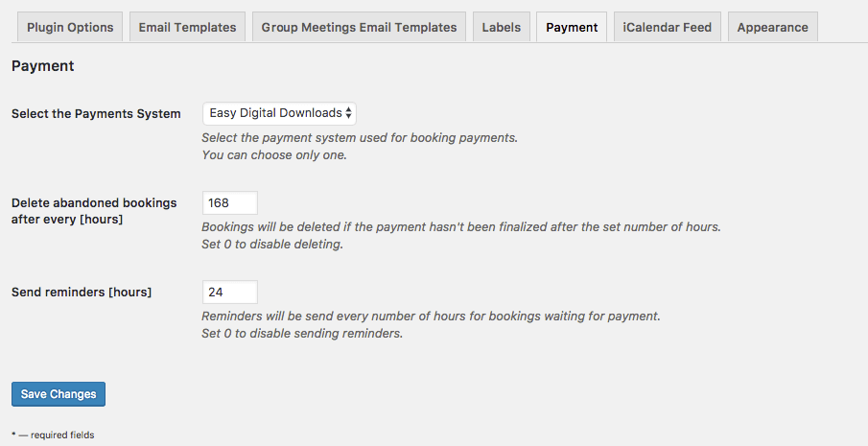The width and height of the screenshot is (868, 446).
Task: Click the active Payment tab
Action: [x=572, y=27]
